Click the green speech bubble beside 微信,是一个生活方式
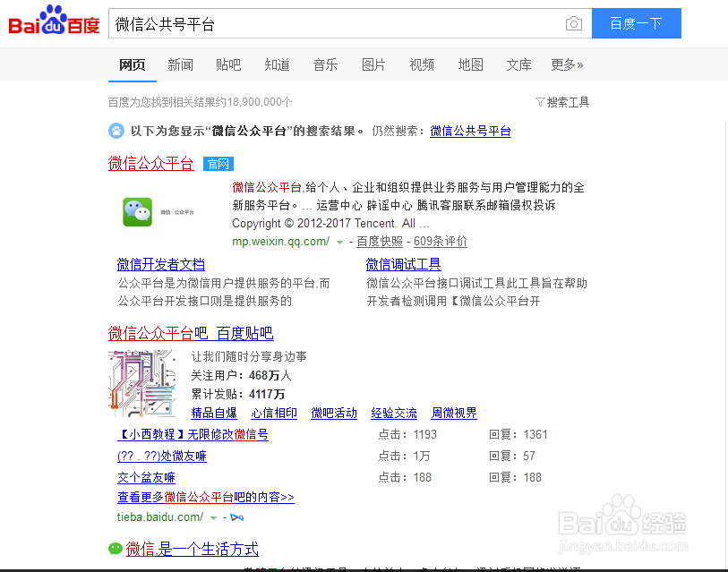The width and height of the screenshot is (728, 572). pos(115,549)
